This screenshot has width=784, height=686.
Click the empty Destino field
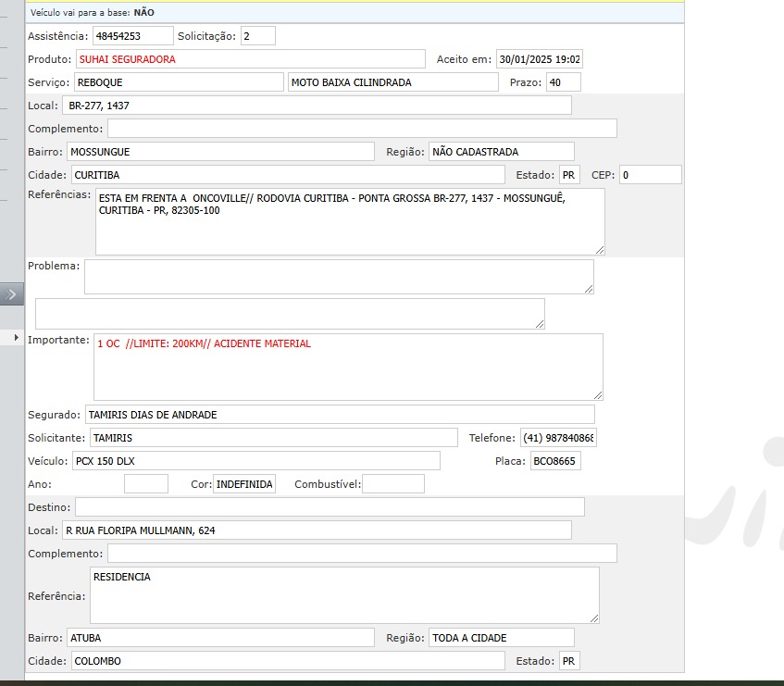pyautogui.click(x=330, y=507)
